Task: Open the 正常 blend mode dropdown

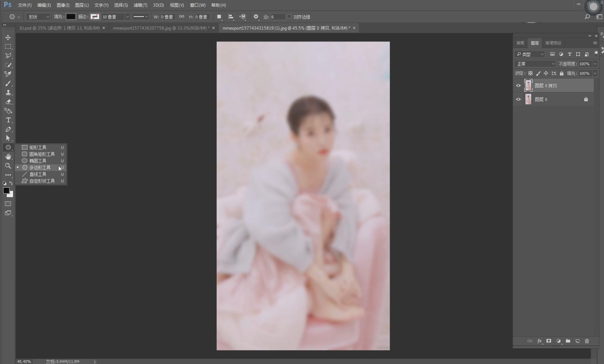Action: coord(535,64)
